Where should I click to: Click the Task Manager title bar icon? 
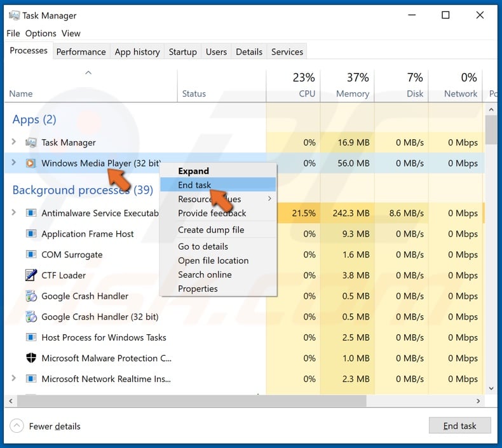click(14, 15)
